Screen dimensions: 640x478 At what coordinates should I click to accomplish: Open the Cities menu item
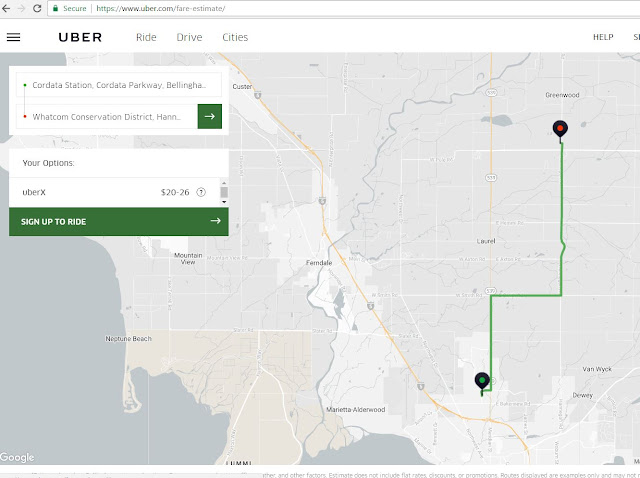point(235,37)
